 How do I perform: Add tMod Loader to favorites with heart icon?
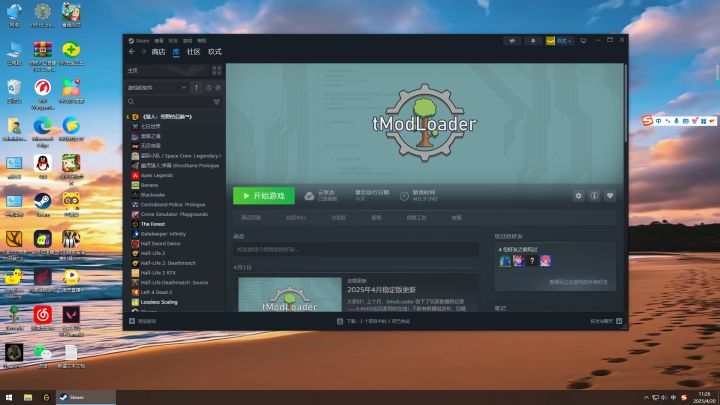[x=610, y=196]
